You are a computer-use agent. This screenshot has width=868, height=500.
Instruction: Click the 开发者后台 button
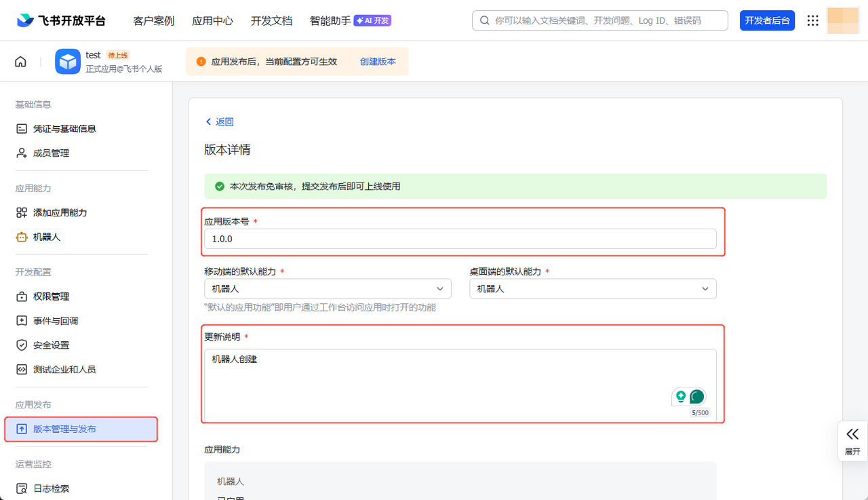pyautogui.click(x=767, y=20)
